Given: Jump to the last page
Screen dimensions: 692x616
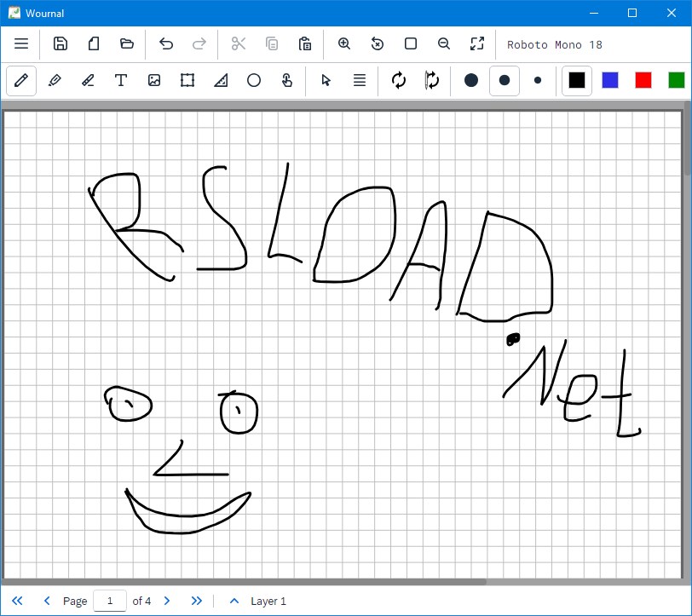Looking at the screenshot, I should click(x=196, y=601).
